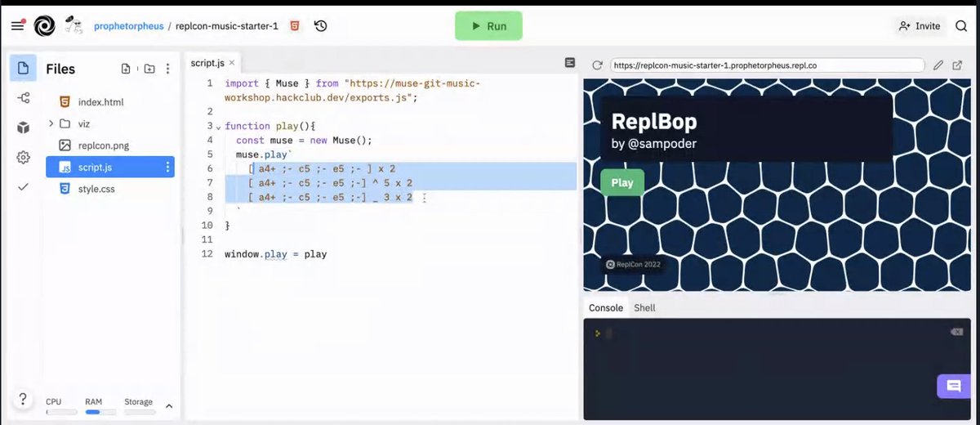The height and width of the screenshot is (425, 980).
Task: Click the ReplCon 2022 badge
Action: point(633,265)
